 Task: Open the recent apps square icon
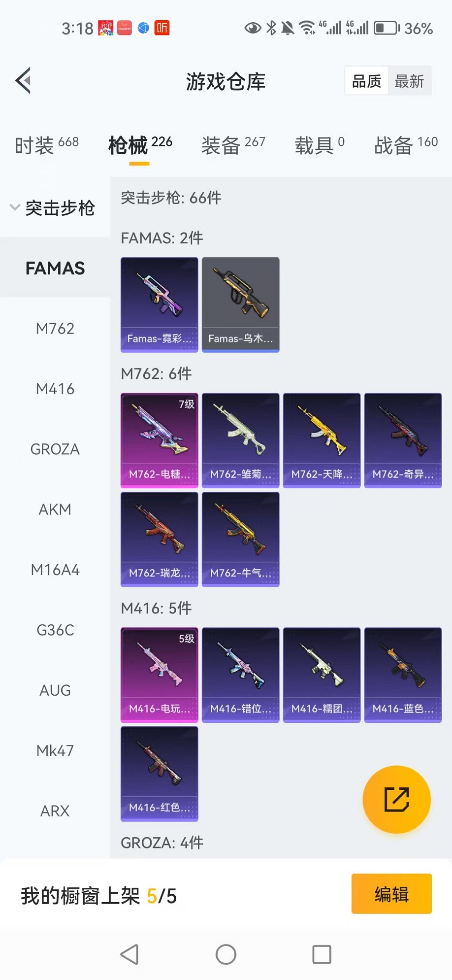pyautogui.click(x=322, y=954)
